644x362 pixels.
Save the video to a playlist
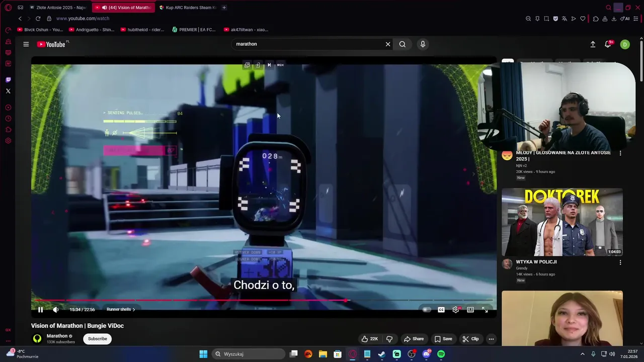coord(443,339)
